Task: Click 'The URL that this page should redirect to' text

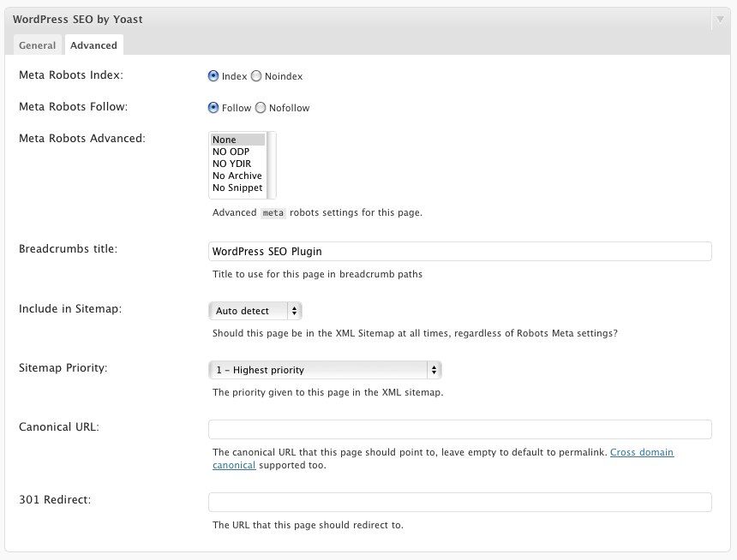Action: coord(308,525)
